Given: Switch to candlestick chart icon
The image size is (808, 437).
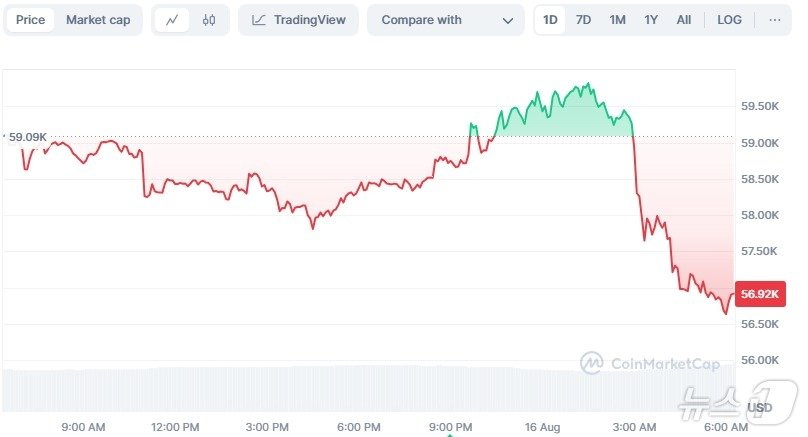Looking at the screenshot, I should click(208, 20).
